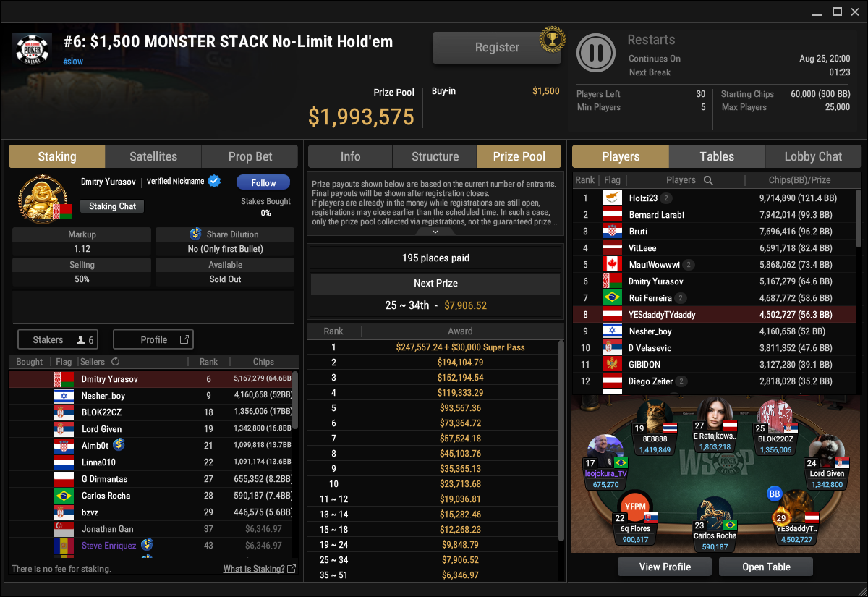Click the search magnifier in Players column header

(708, 180)
